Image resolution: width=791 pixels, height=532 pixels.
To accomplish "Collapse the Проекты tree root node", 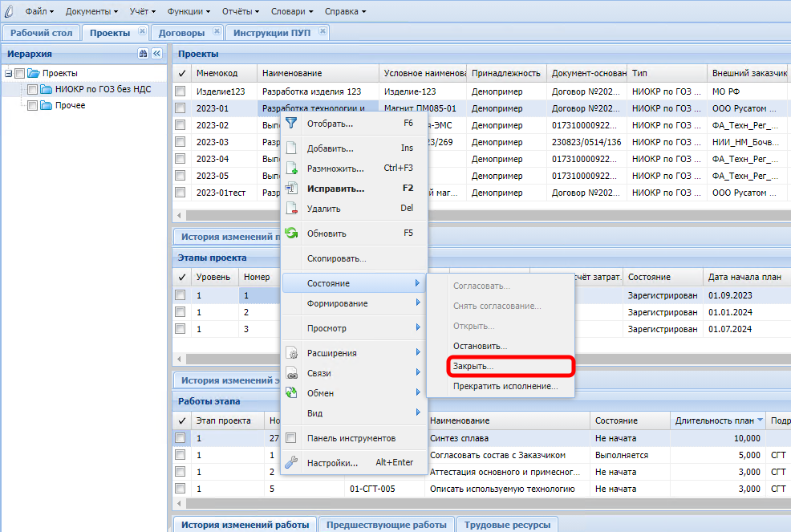I will [x=8, y=74].
